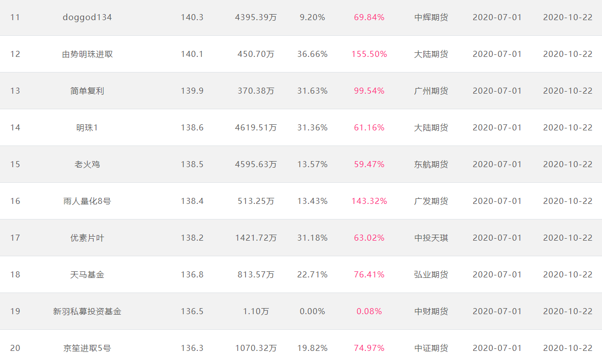Click the 京笙进取5号 account name
This screenshot has height=364, width=602.
pos(87,348)
